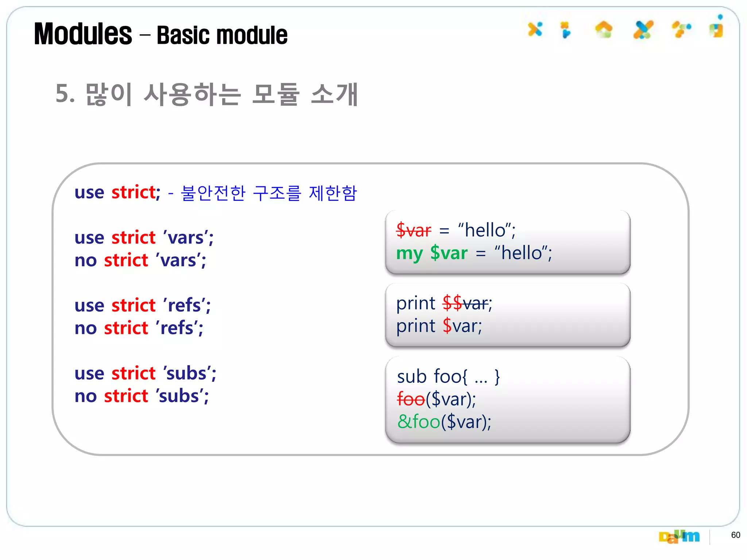This screenshot has height=560, width=747.
Task: Click the struck-through '$var = "hello";' line
Action: 456,230
